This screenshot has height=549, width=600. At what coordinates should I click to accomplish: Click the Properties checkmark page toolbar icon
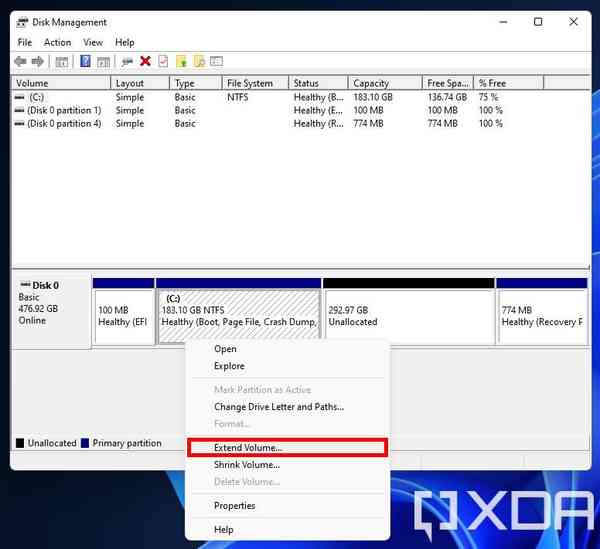point(163,61)
